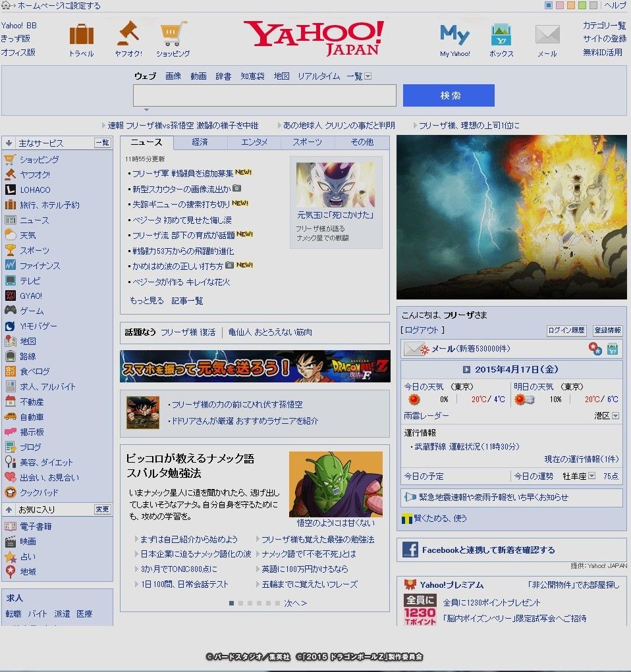Viewport: 631px width, 672px height.
Task: Click the 変更 button beside お気に入り
Action: [x=102, y=509]
